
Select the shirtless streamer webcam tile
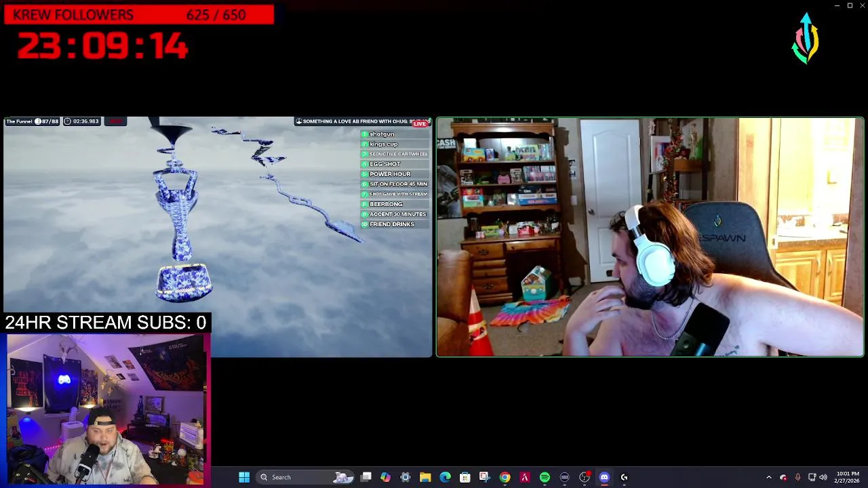(650, 237)
